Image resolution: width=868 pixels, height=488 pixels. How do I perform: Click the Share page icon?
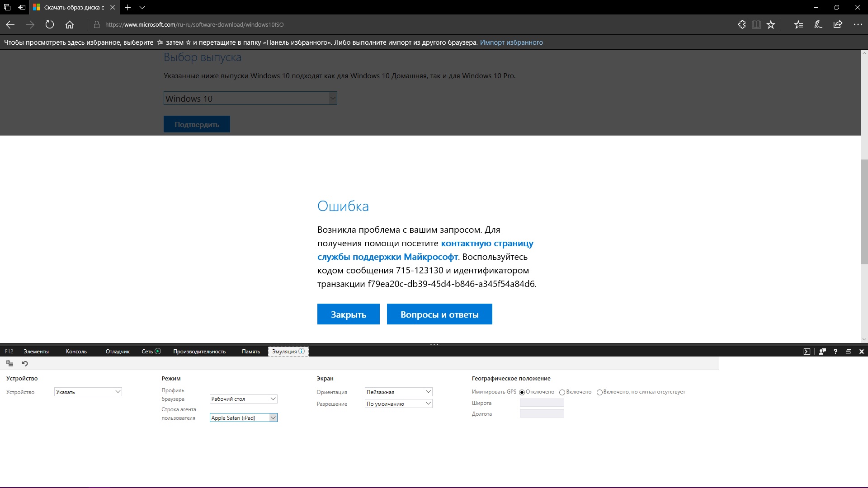[838, 25]
